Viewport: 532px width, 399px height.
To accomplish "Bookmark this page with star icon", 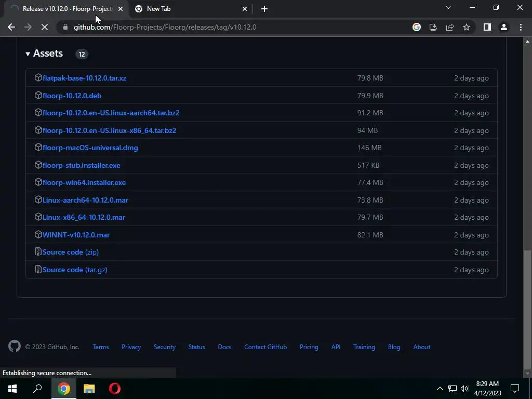I will tap(467, 27).
